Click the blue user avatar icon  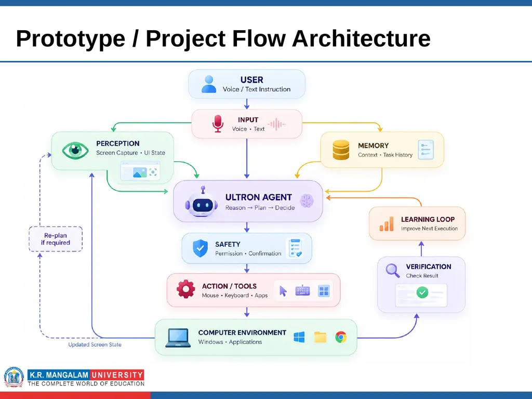[209, 84]
